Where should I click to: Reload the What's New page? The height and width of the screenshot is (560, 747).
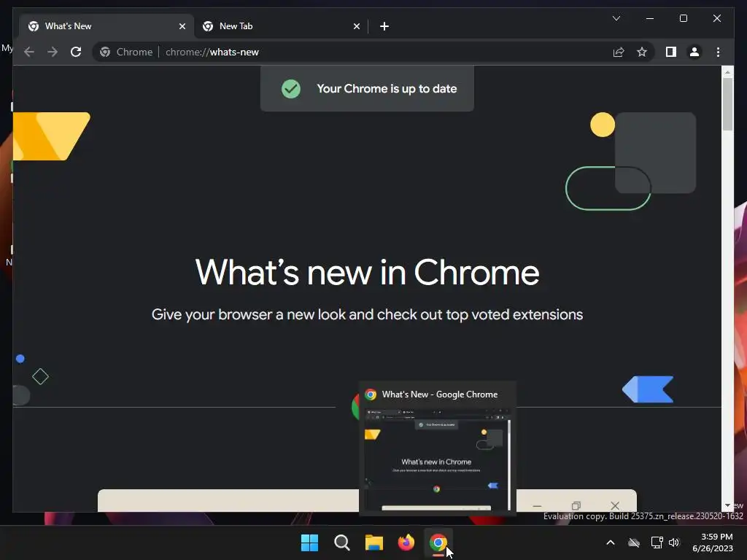76,52
